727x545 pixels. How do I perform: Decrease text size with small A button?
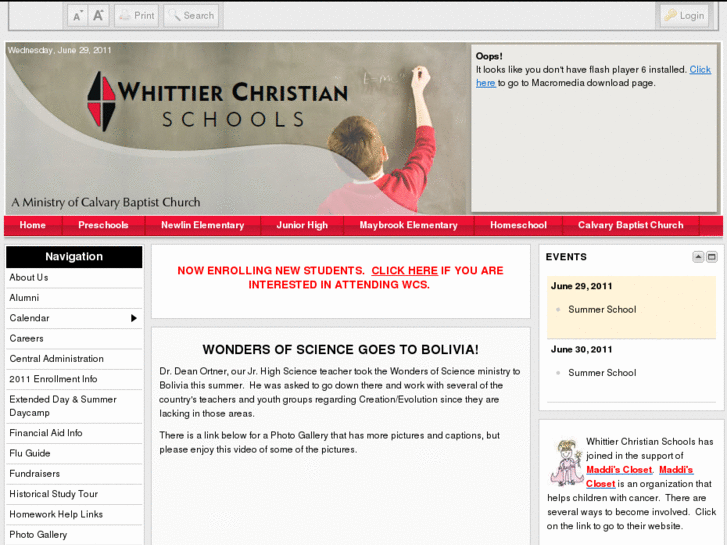[77, 16]
